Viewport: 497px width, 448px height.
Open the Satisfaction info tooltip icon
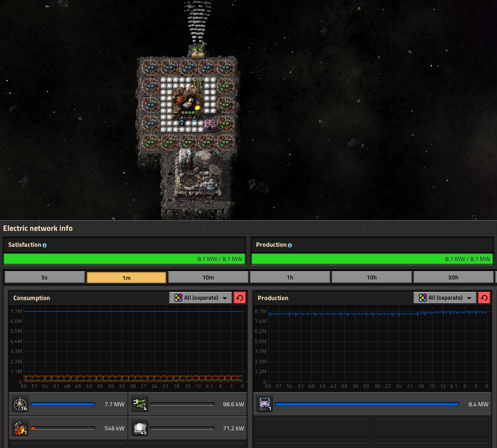coord(44,245)
